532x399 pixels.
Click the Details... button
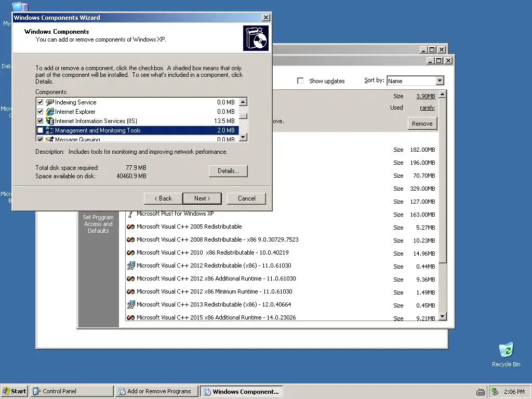pos(228,171)
